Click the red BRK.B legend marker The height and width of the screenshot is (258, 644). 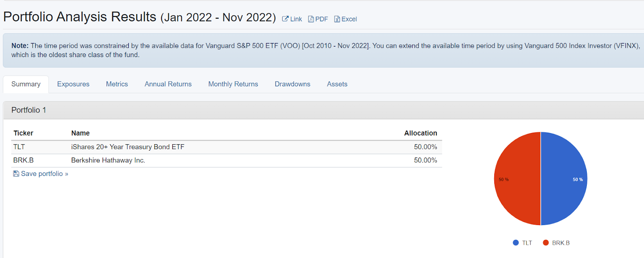click(x=546, y=243)
